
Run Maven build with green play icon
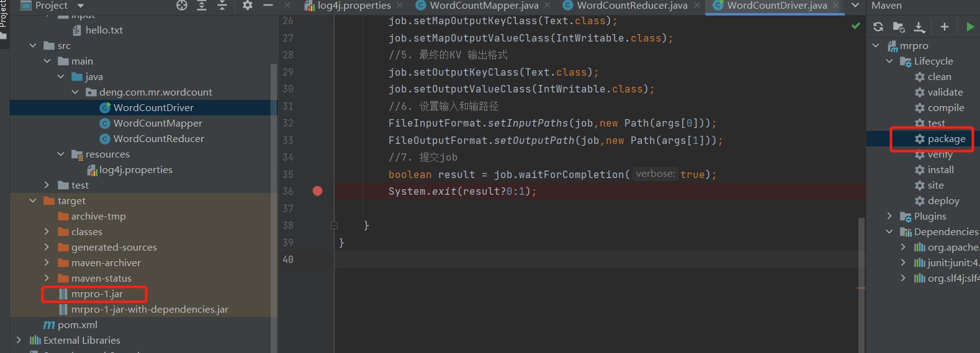pos(970,27)
